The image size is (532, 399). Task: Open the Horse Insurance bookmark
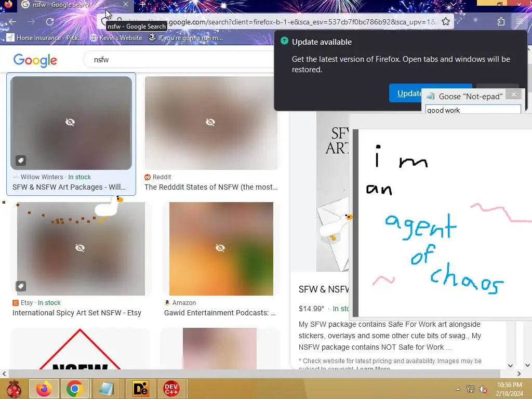tap(45, 37)
